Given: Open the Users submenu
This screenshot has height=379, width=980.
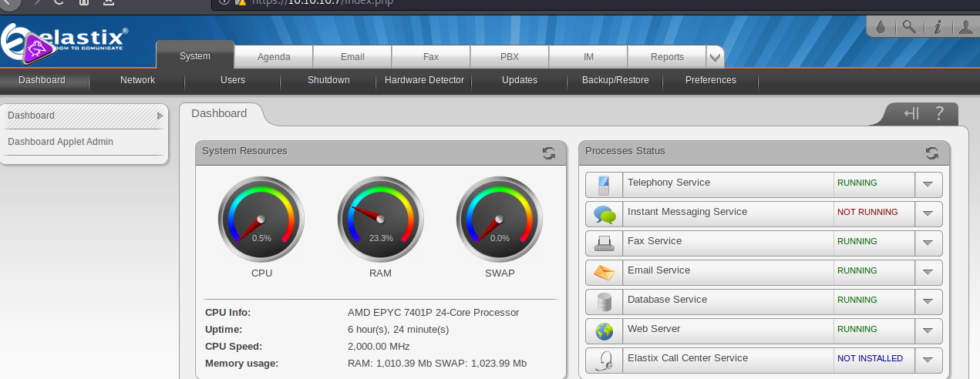Looking at the screenshot, I should (233, 80).
